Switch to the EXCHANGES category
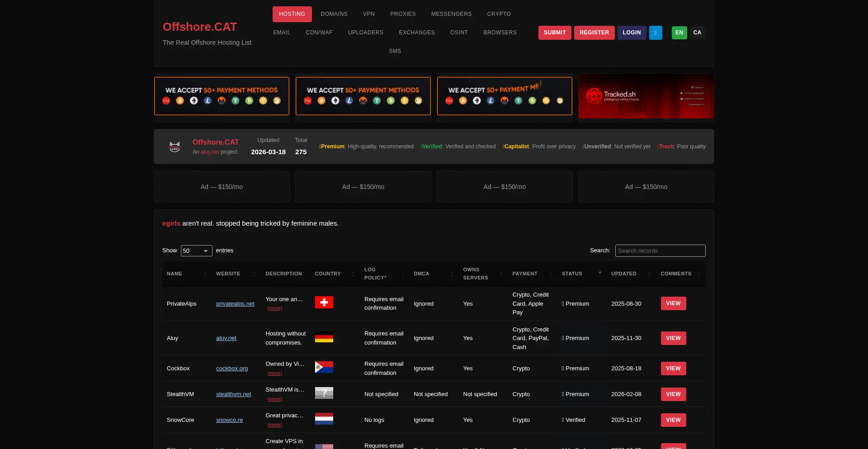Screen dimensions: 868x449 point(417,33)
